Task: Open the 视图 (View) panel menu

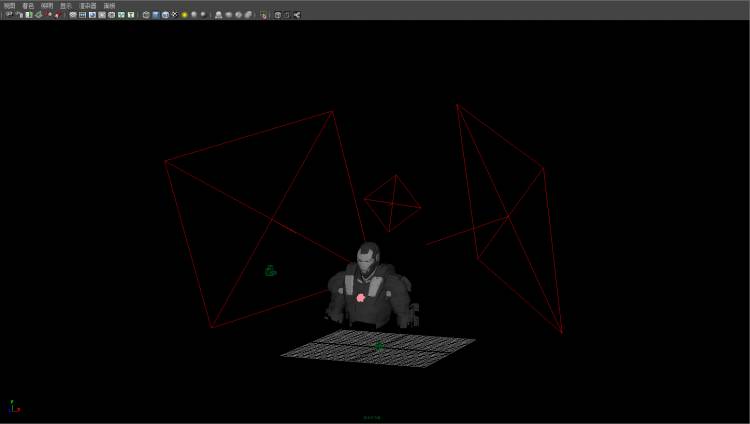Action: click(9, 6)
